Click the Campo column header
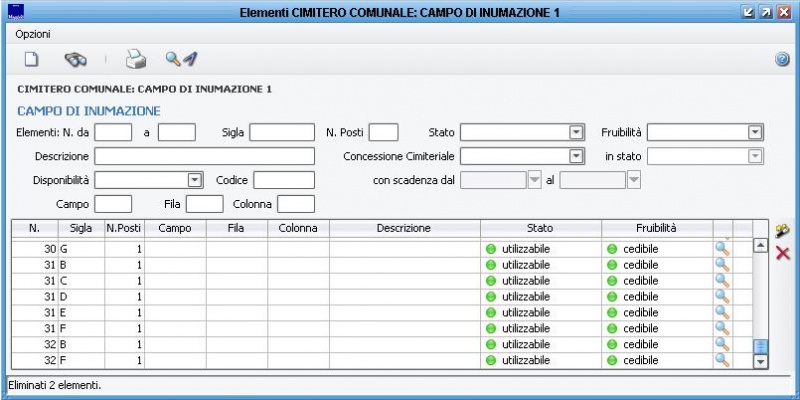Viewport: 800px width, 400px height. tap(175, 229)
